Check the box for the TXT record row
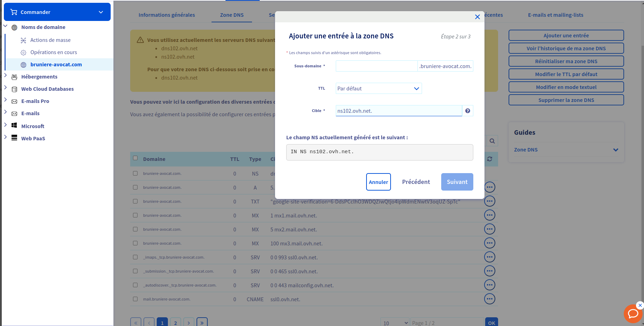This screenshot has height=326, width=644. 135,201
